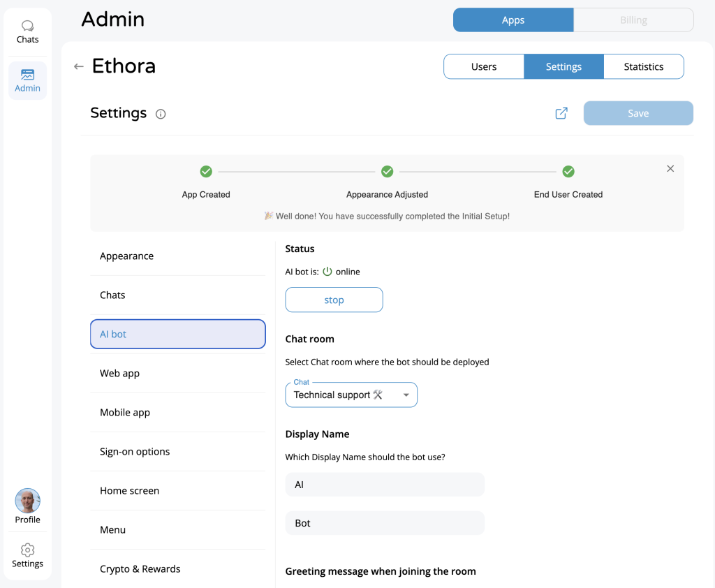Viewport: 715px width, 588px height.
Task: Open the Users tab
Action: tap(484, 66)
